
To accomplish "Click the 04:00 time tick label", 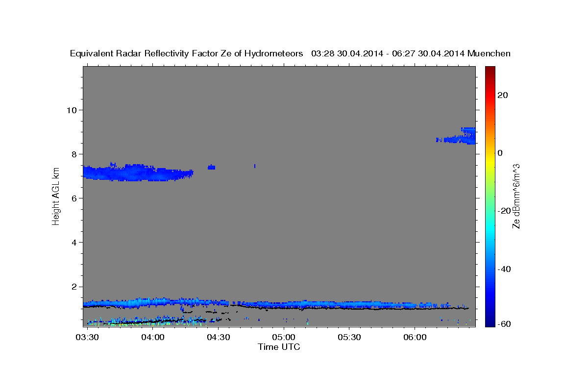I will [x=153, y=338].
